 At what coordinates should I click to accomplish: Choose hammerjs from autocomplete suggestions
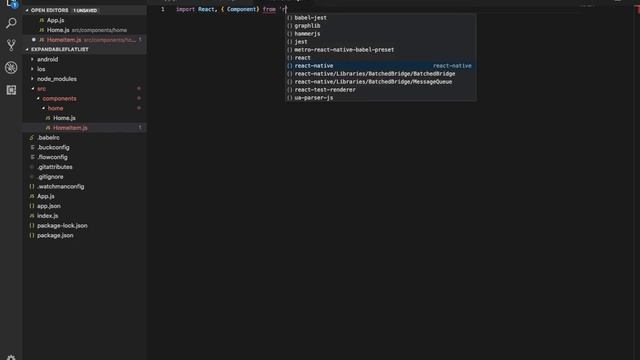tap(380, 34)
